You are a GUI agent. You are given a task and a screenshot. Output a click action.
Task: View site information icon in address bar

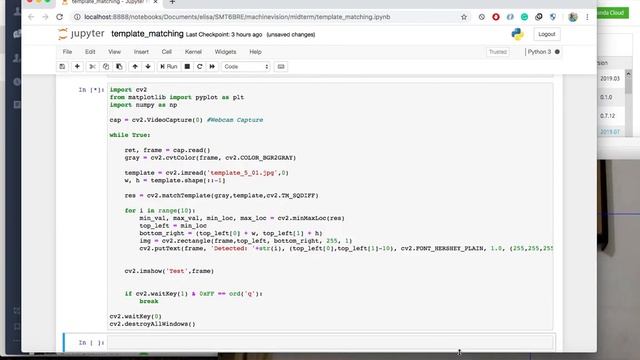click(x=77, y=17)
